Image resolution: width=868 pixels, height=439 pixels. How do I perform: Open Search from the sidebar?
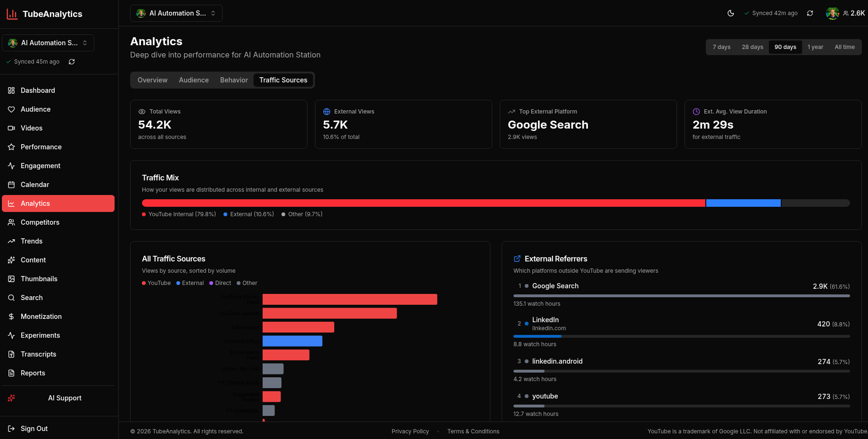click(x=32, y=297)
